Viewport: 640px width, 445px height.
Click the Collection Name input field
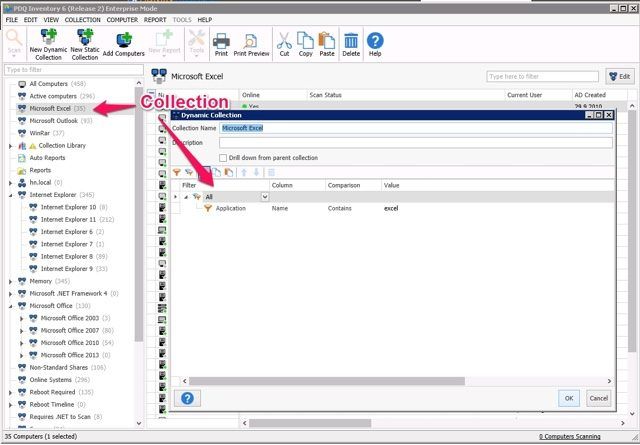coord(416,128)
